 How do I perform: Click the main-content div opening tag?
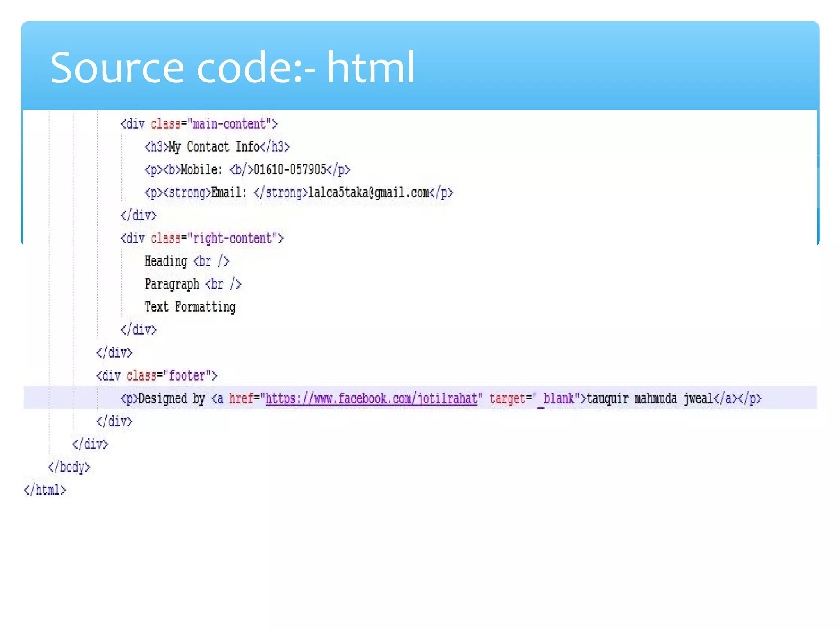(199, 124)
